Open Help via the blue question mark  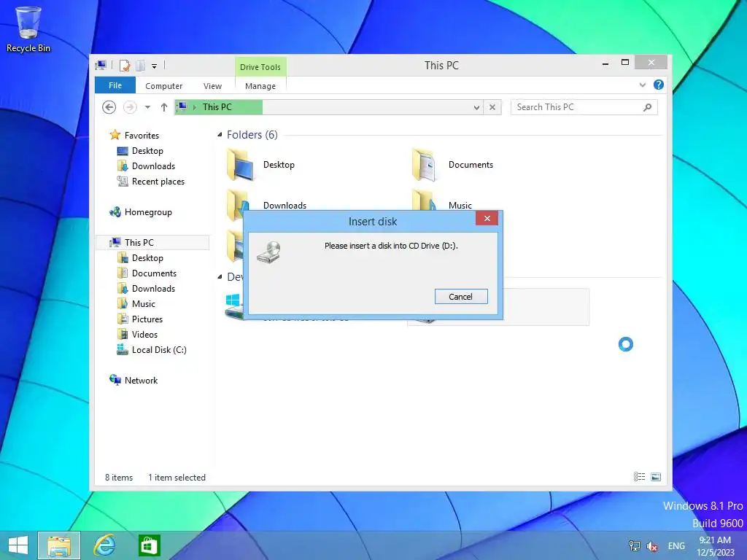659,85
